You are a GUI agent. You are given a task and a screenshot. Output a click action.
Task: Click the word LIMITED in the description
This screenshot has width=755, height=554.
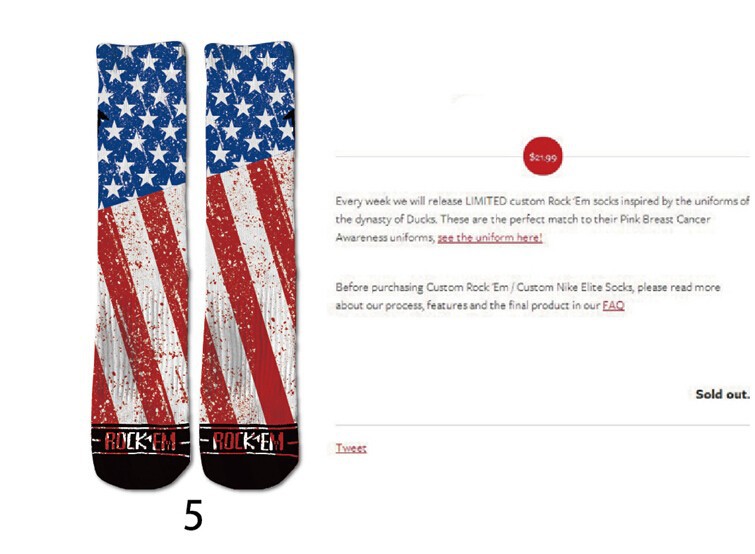(x=486, y=201)
